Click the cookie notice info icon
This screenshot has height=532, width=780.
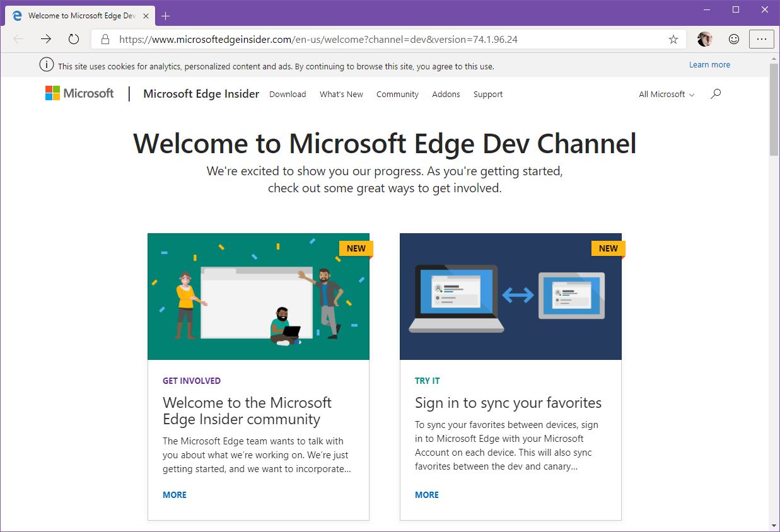point(46,65)
